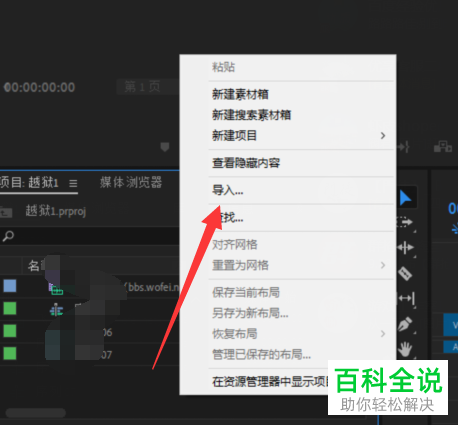
Task: Click the 00:00:00:00 timecode display
Action: tap(39, 88)
